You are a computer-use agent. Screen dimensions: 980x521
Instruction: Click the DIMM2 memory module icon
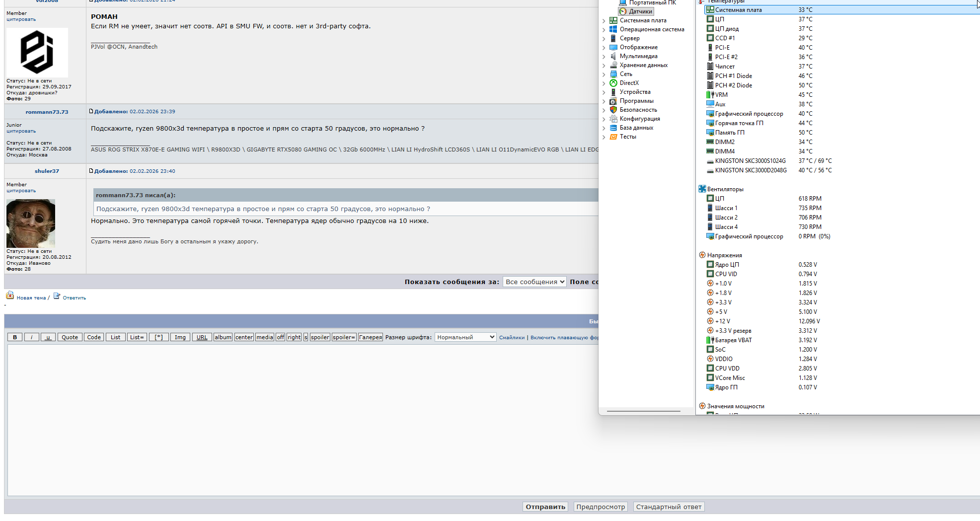pos(710,142)
